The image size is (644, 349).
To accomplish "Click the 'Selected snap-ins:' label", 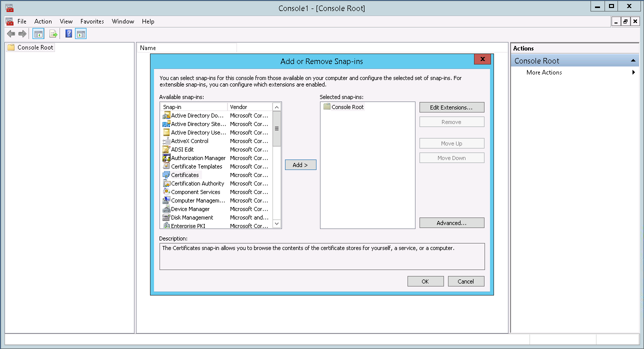I will tap(341, 97).
